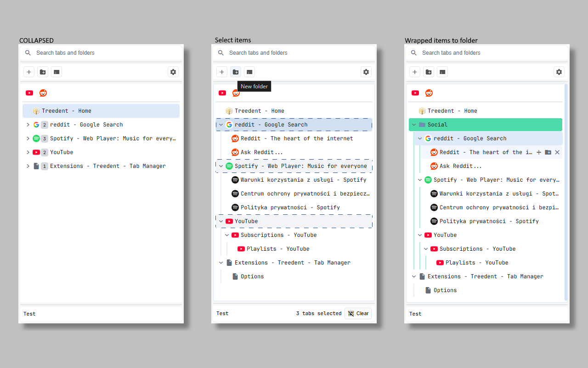Collapse reddit - Google Search in the Wrapped items panel
This screenshot has width=588, height=368.
click(x=420, y=138)
